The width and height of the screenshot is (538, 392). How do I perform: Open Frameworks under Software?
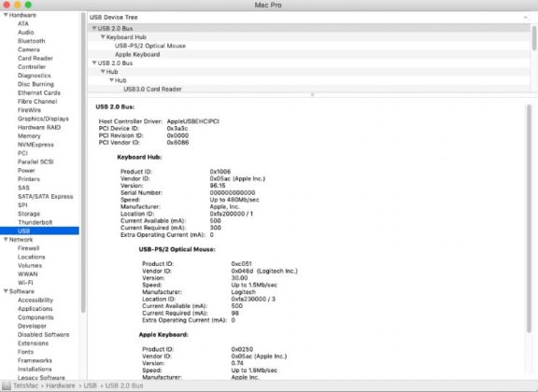click(35, 360)
